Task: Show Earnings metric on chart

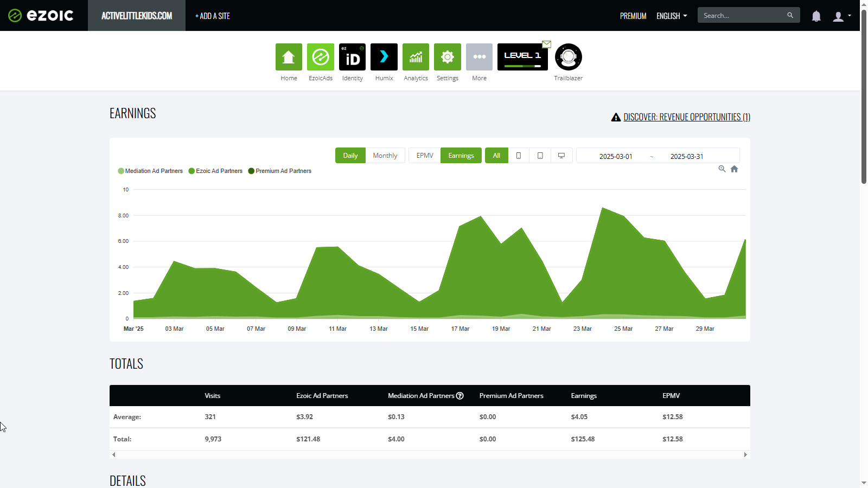Action: pos(461,156)
